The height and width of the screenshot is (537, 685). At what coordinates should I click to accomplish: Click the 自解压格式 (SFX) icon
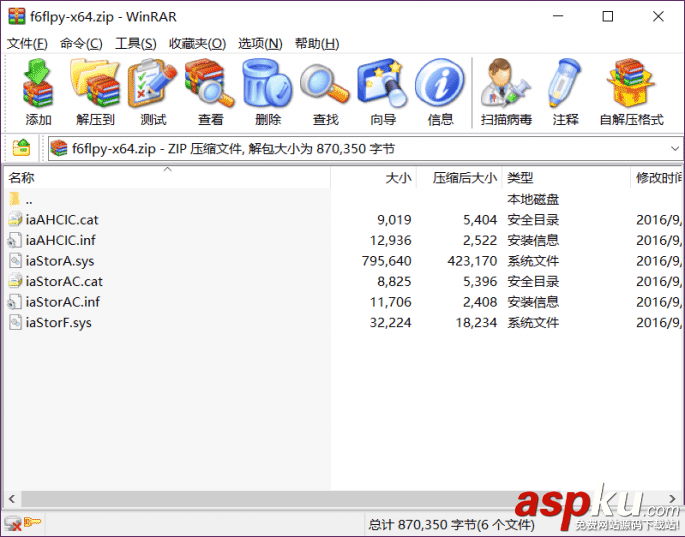pos(630,83)
